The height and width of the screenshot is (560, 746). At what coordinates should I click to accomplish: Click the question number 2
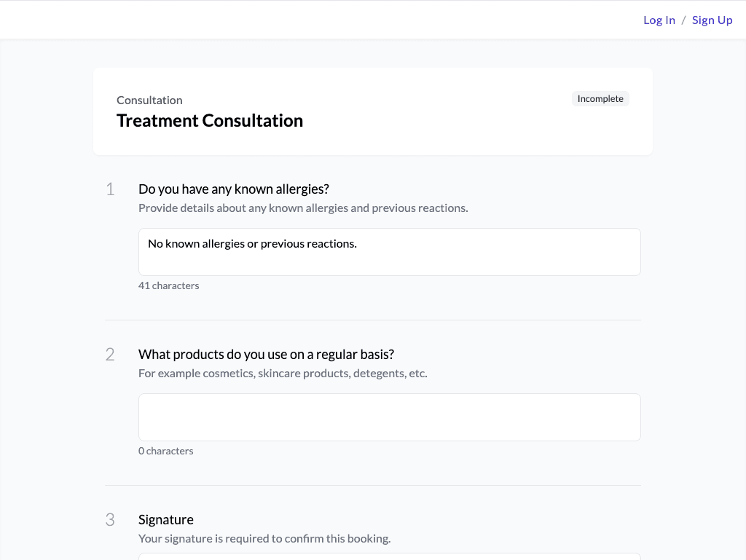point(110,355)
